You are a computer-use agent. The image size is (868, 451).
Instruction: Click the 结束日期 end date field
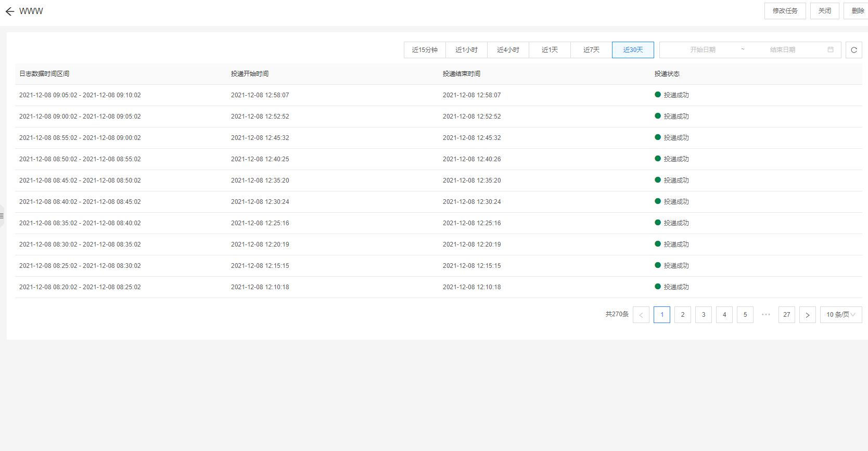[x=782, y=50]
